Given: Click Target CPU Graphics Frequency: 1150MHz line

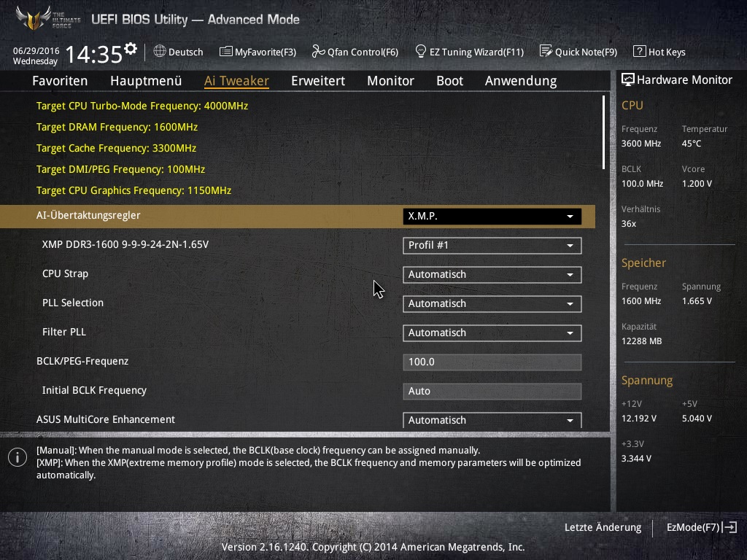Looking at the screenshot, I should (x=134, y=190).
